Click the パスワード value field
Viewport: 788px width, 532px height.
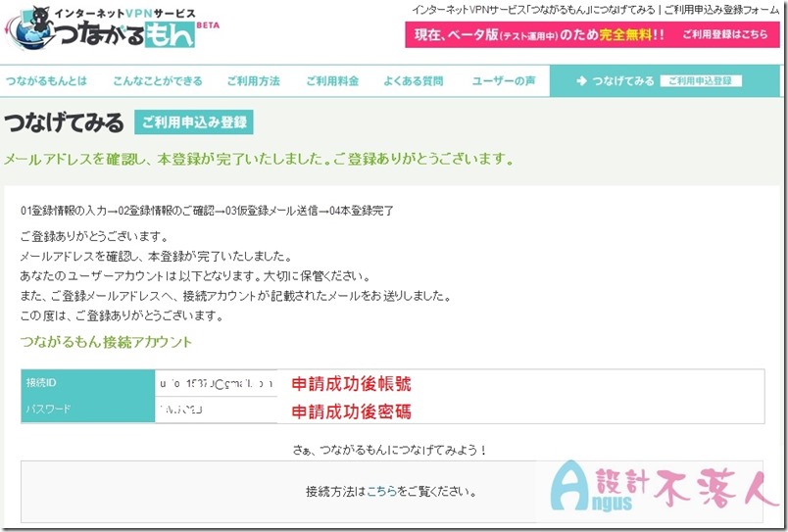click(216, 410)
